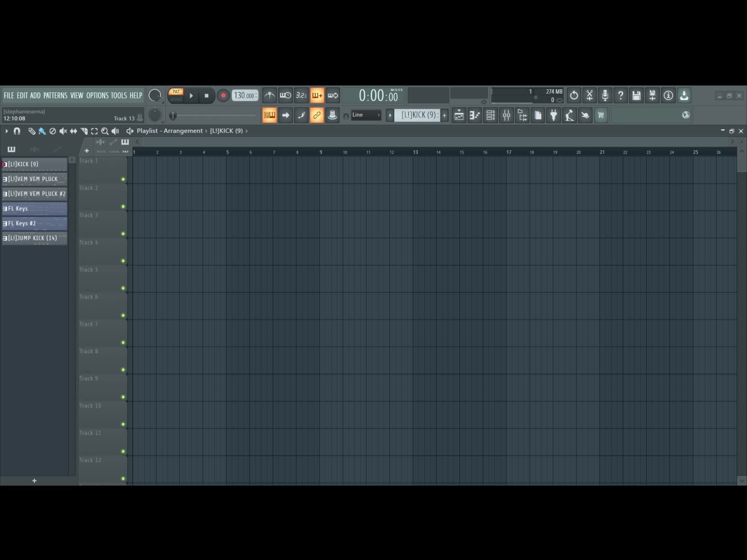Image resolution: width=747 pixels, height=560 pixels.
Task: Mute Track 5 with green dot
Action: pyautogui.click(x=123, y=288)
